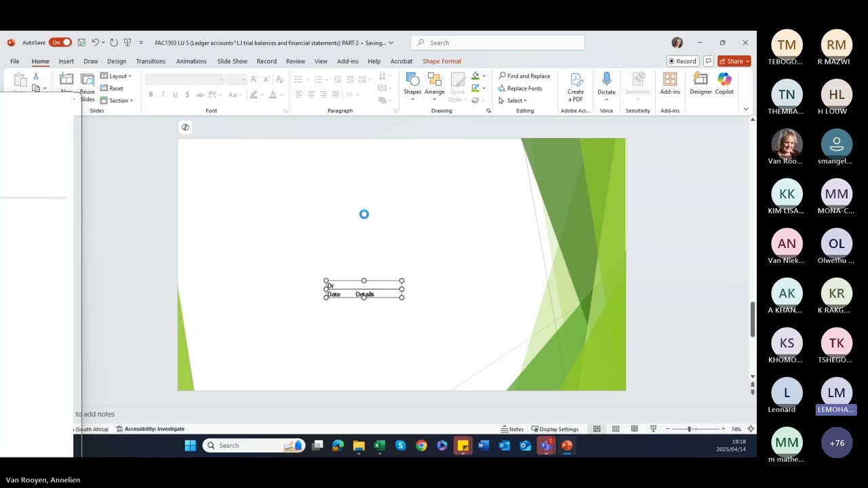Expand the Share button dropdown
The height and width of the screenshot is (488, 868).
coord(747,61)
